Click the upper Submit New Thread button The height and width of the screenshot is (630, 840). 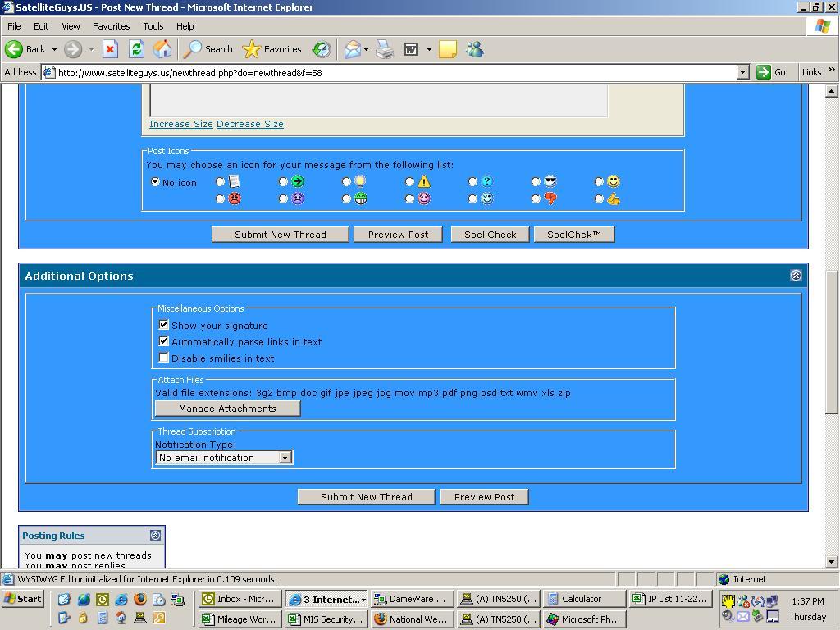pyautogui.click(x=281, y=235)
